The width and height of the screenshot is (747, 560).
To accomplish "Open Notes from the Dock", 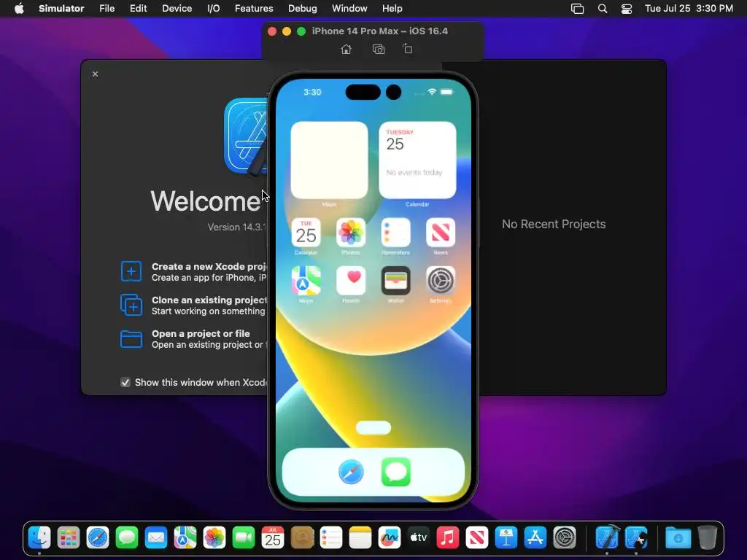I will (360, 538).
